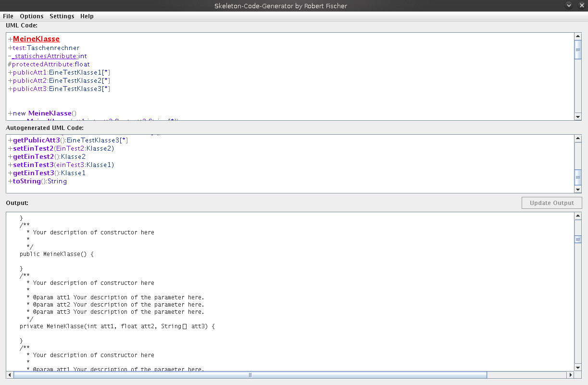Viewport: 588px width, 385px height.
Task: Click left arrow of Output horizontal scrollbar
Action: click(x=10, y=375)
